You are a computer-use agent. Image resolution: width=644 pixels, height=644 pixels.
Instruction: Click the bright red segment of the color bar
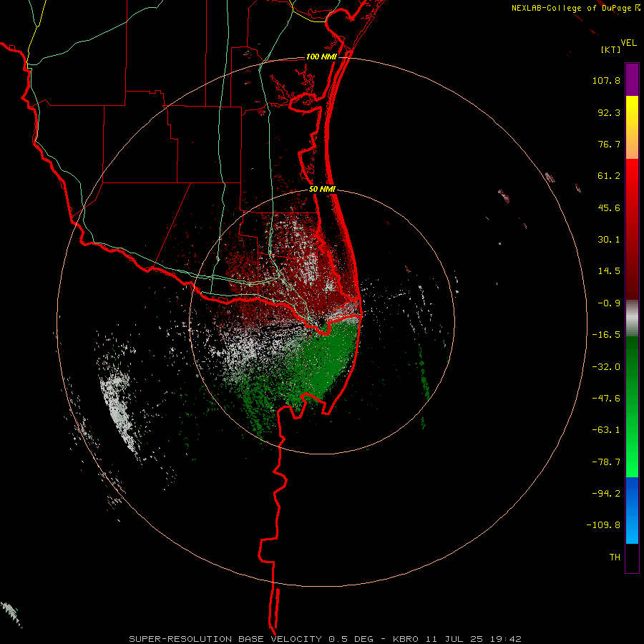point(632,230)
